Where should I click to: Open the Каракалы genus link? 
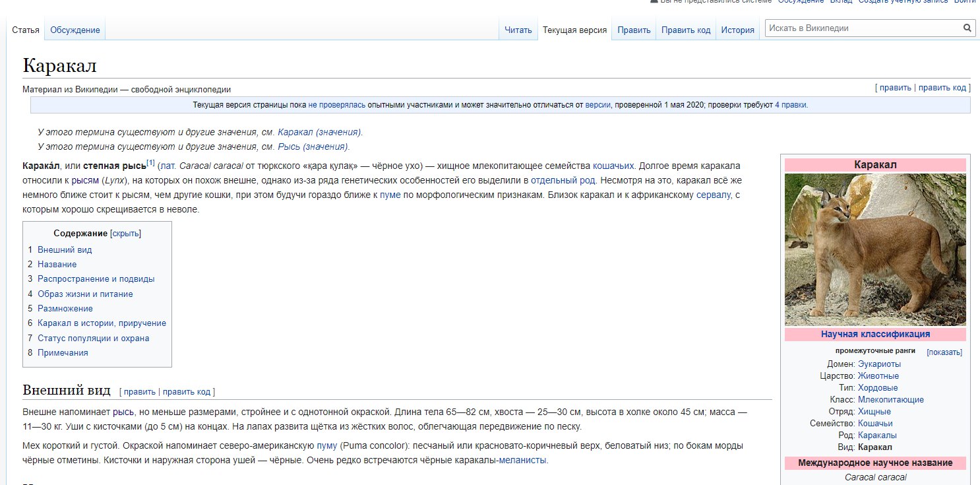[x=877, y=436]
